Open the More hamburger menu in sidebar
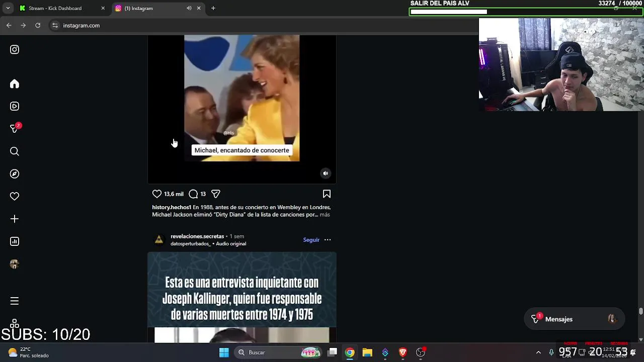The image size is (644, 362). (15, 301)
